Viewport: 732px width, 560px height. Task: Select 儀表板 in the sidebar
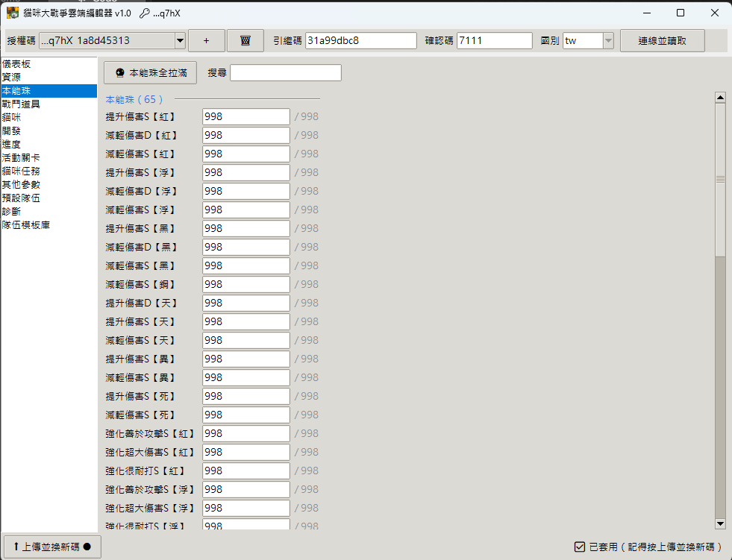click(49, 64)
